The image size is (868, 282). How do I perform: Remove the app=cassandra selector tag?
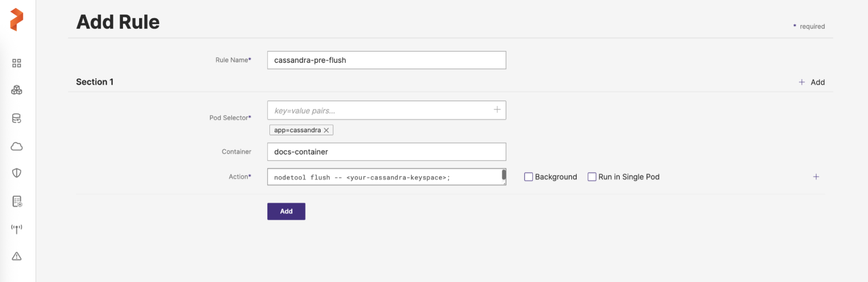coord(326,130)
